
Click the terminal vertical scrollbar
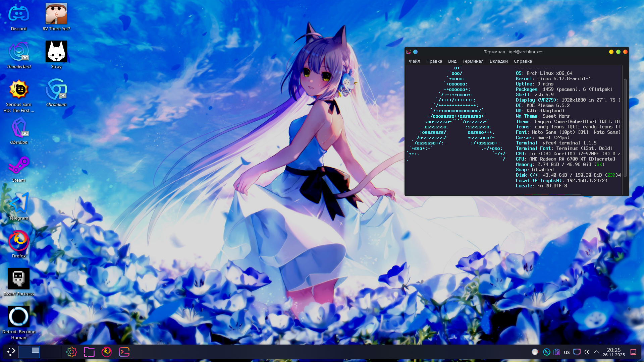625,127
